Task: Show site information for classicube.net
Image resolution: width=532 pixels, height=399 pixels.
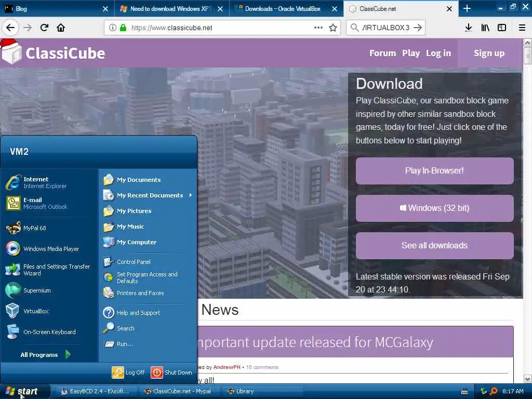Action: 112,28
